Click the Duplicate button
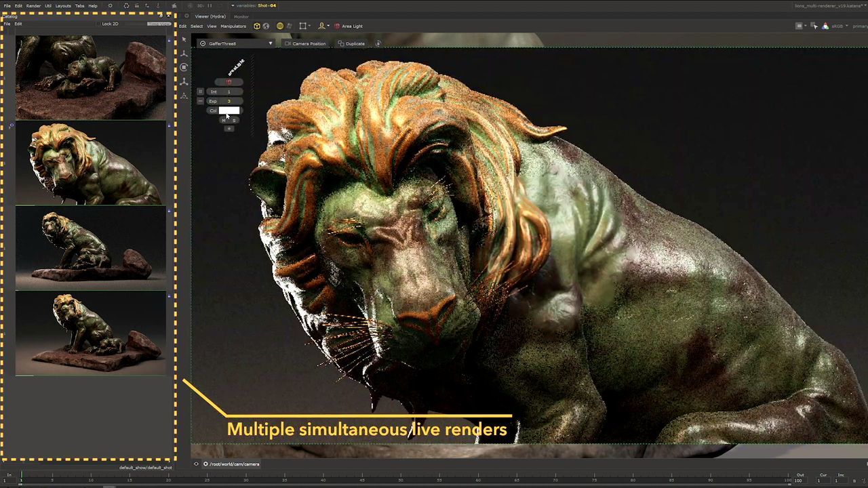The height and width of the screenshot is (488, 868). pyautogui.click(x=351, y=43)
